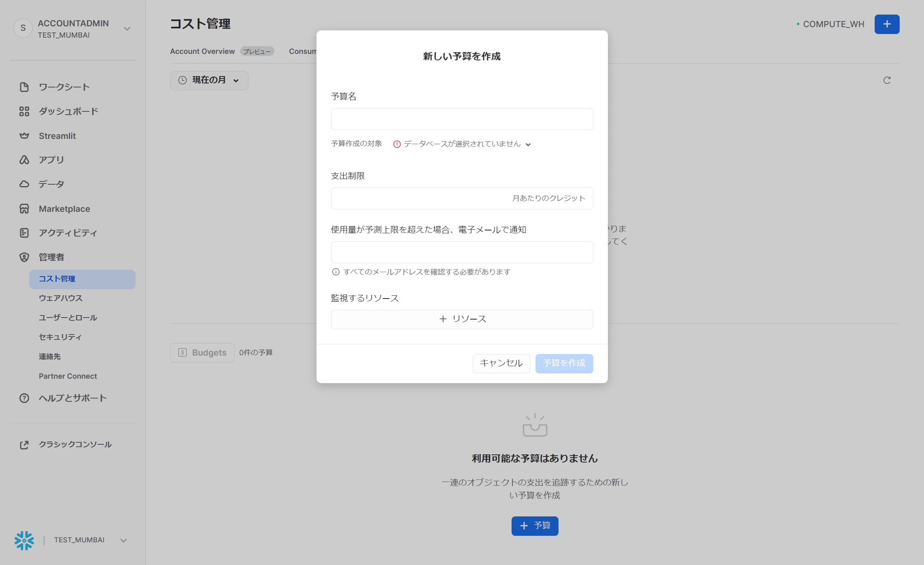This screenshot has width=924, height=565.
Task: Focus the 支出制限 credits input field
Action: pyautogui.click(x=462, y=198)
